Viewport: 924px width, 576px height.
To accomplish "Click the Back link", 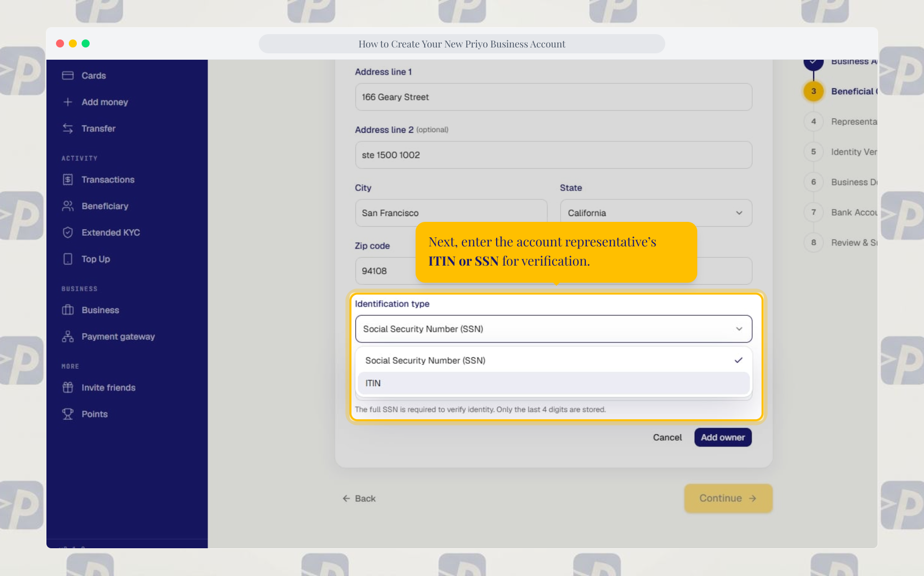I will (359, 498).
